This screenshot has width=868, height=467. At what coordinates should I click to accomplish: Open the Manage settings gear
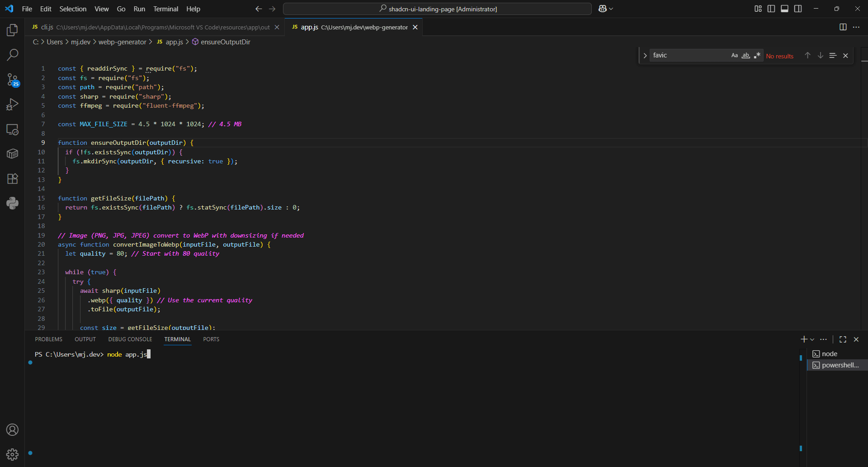coord(12,454)
